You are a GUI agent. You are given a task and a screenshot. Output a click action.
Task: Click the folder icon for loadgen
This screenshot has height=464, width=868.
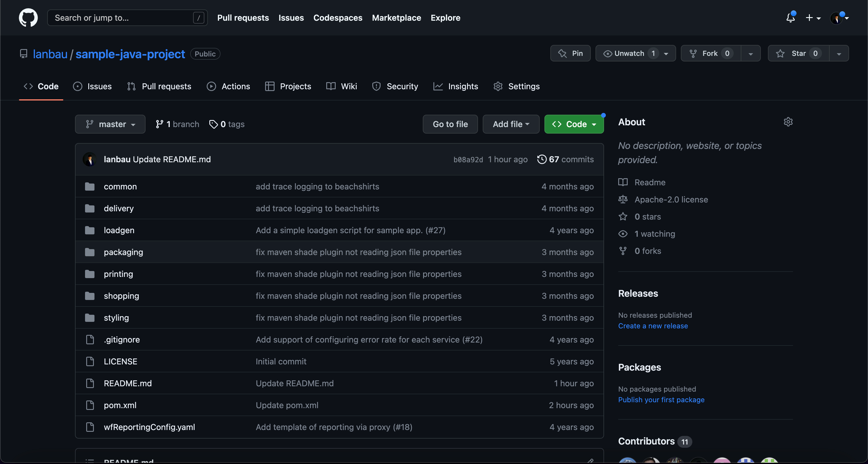(x=90, y=230)
